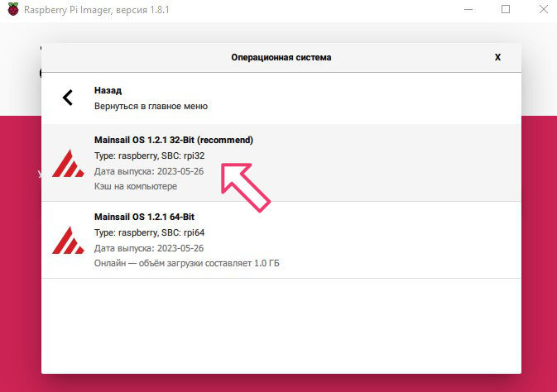The height and width of the screenshot is (392, 557).
Task: Click the Mainsail logo of the 64-Bit entry
Action: 68,240
